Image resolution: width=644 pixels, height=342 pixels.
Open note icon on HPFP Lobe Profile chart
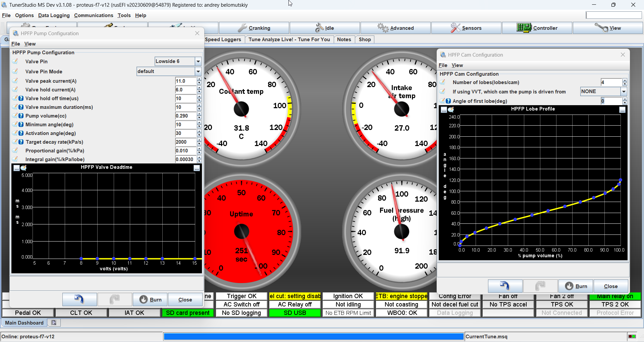point(451,110)
